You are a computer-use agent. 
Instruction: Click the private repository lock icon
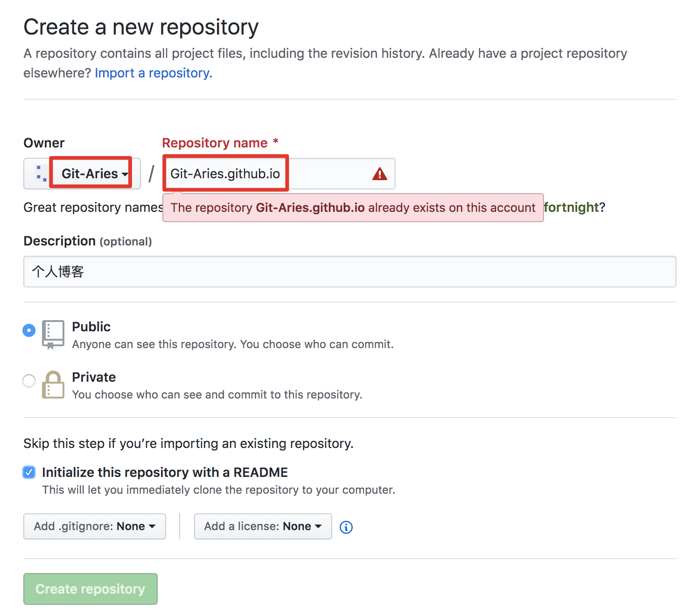pos(53,385)
